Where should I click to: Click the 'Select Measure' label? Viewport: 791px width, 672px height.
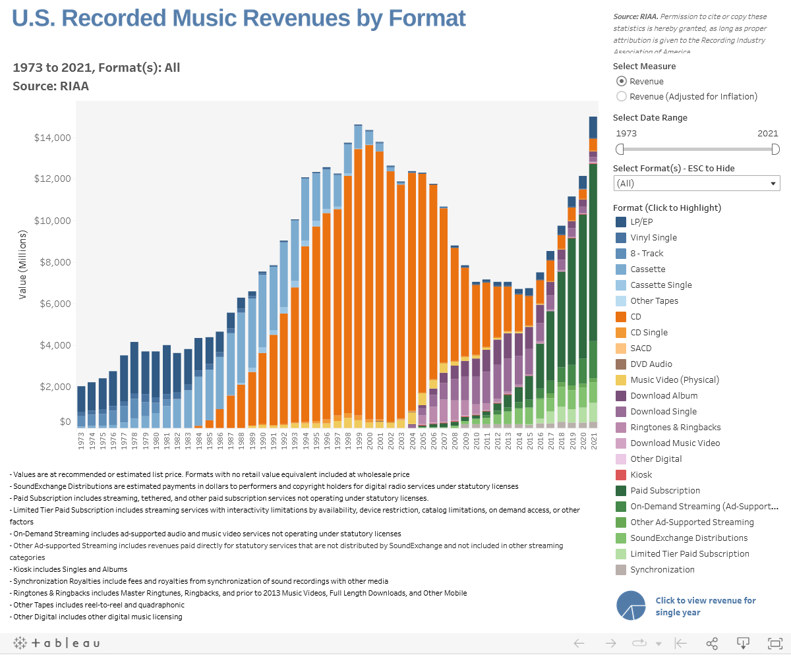point(644,66)
